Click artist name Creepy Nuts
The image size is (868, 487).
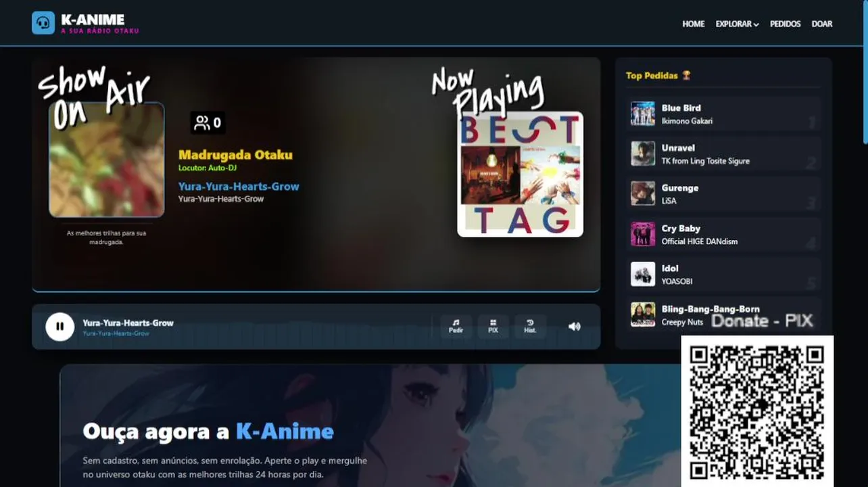[683, 322]
